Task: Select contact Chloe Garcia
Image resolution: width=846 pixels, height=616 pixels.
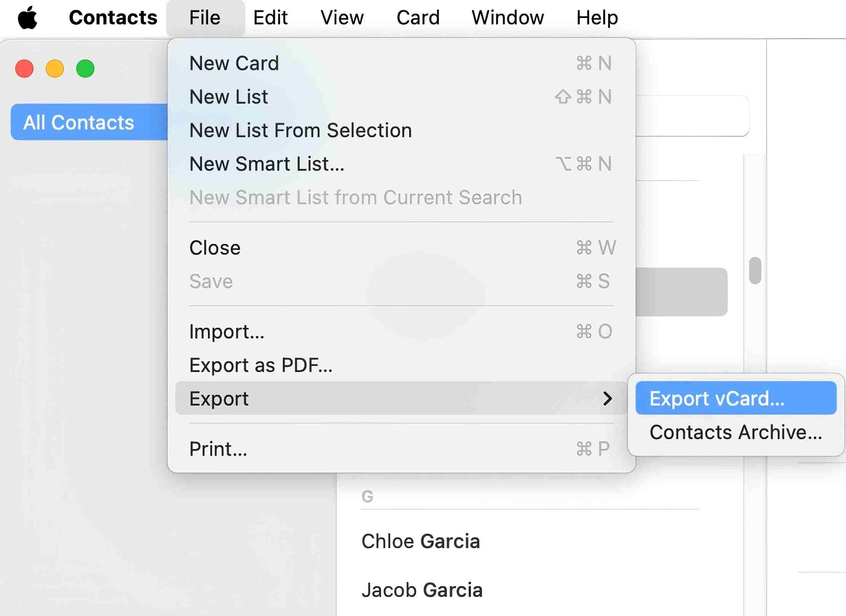Action: 421,541
